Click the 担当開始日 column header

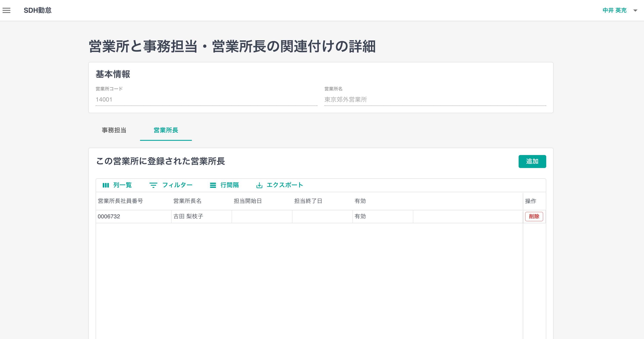[248, 201]
